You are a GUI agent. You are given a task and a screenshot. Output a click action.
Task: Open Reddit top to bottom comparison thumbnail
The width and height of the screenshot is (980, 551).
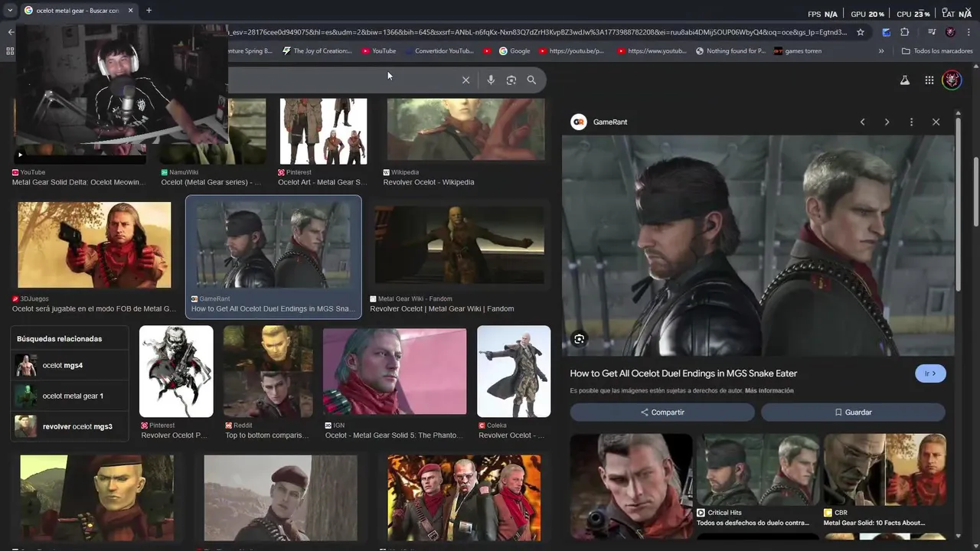pos(268,371)
